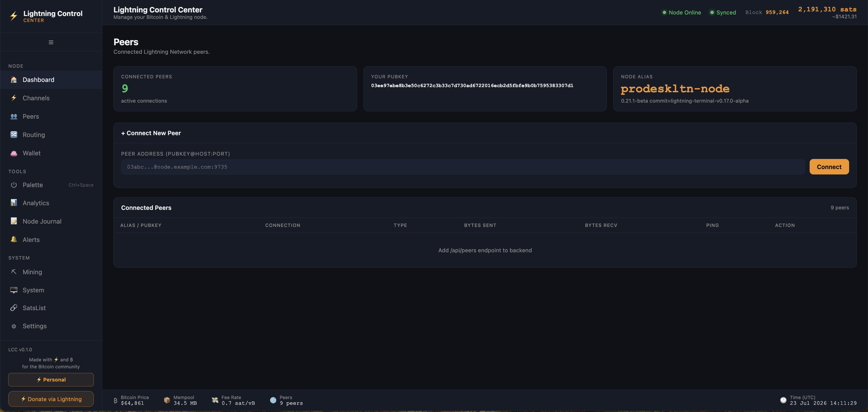The image size is (868, 412).
Task: Click the ~$1421.31 fiat value
Action: [x=844, y=17]
